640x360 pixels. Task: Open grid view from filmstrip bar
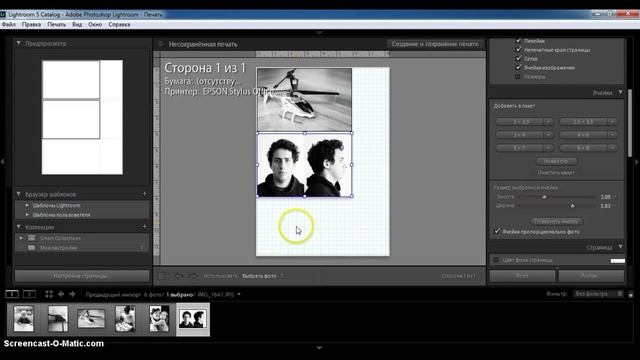(49, 294)
